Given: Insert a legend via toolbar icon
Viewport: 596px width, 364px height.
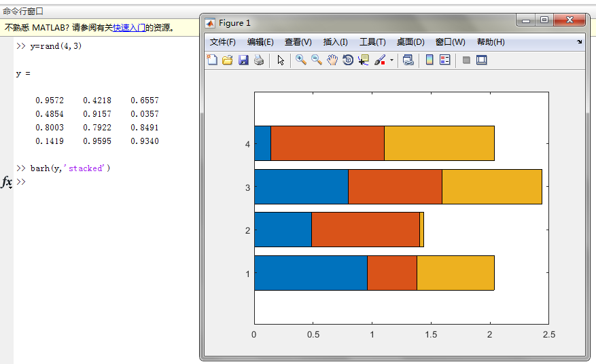Looking at the screenshot, I should (444, 60).
